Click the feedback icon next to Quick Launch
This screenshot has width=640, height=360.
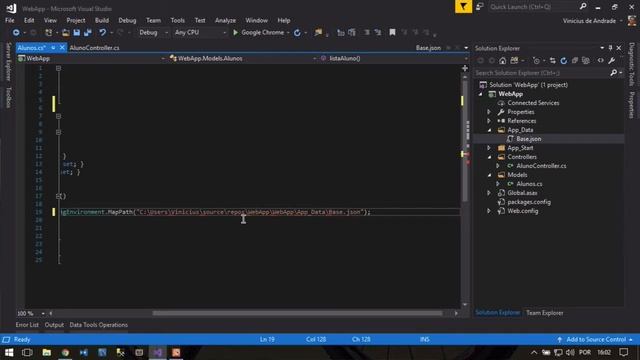[x=480, y=7]
